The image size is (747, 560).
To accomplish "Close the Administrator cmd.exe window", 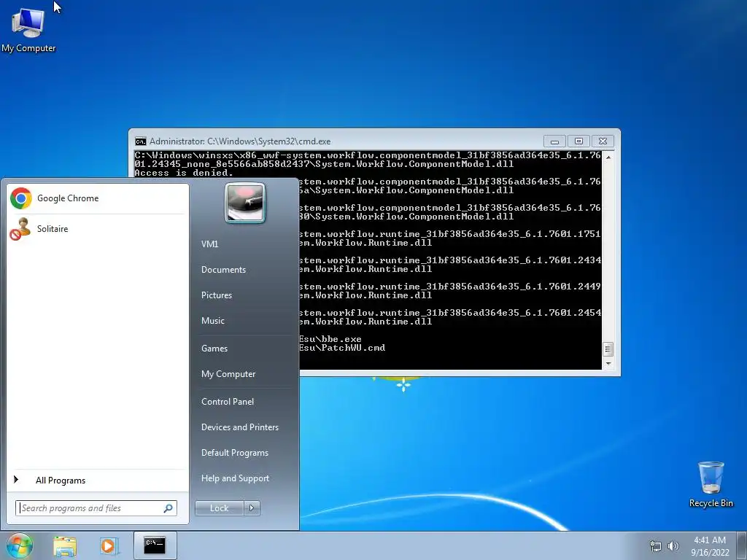I will tap(603, 141).
